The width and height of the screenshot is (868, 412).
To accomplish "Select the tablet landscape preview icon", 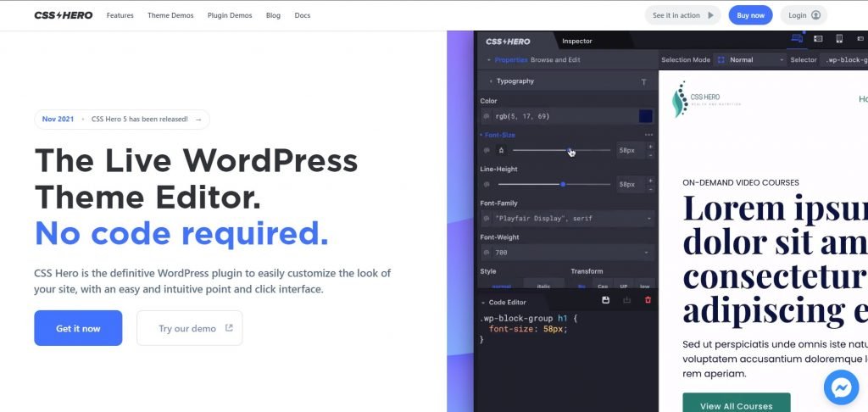I will 818,39.
